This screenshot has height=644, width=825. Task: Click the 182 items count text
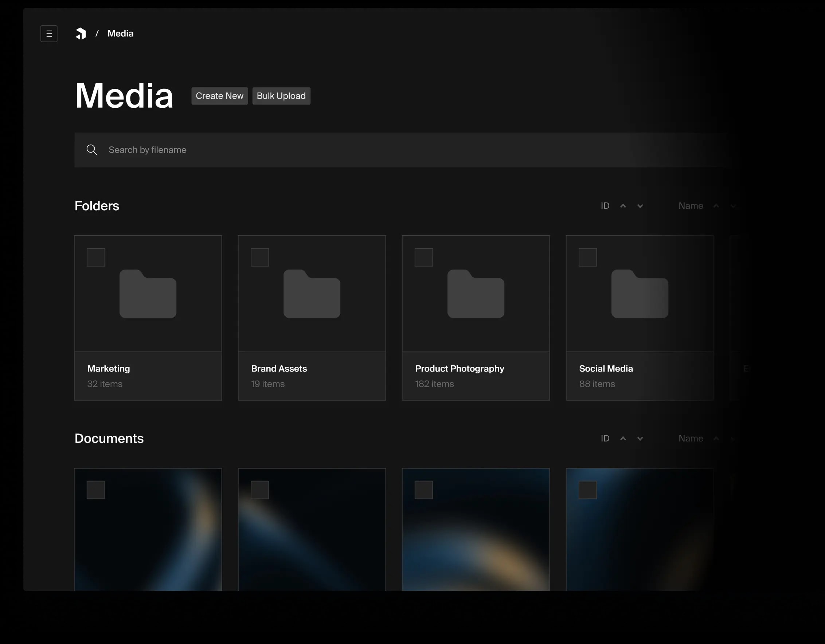pyautogui.click(x=434, y=384)
